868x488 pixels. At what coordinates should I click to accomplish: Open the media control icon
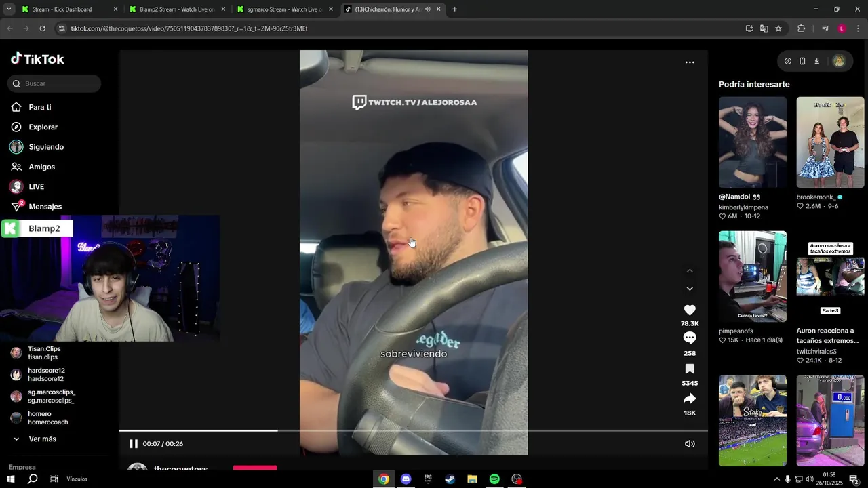825,28
